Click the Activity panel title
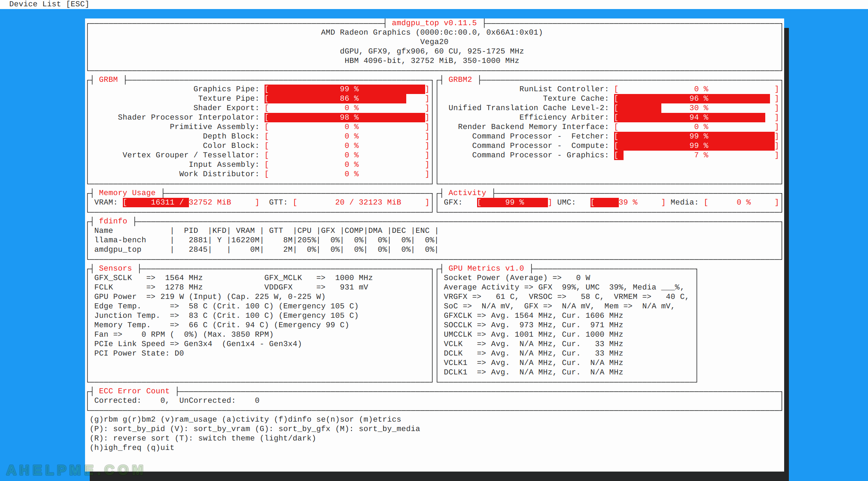Image resolution: width=868 pixels, height=481 pixels. [x=467, y=193]
